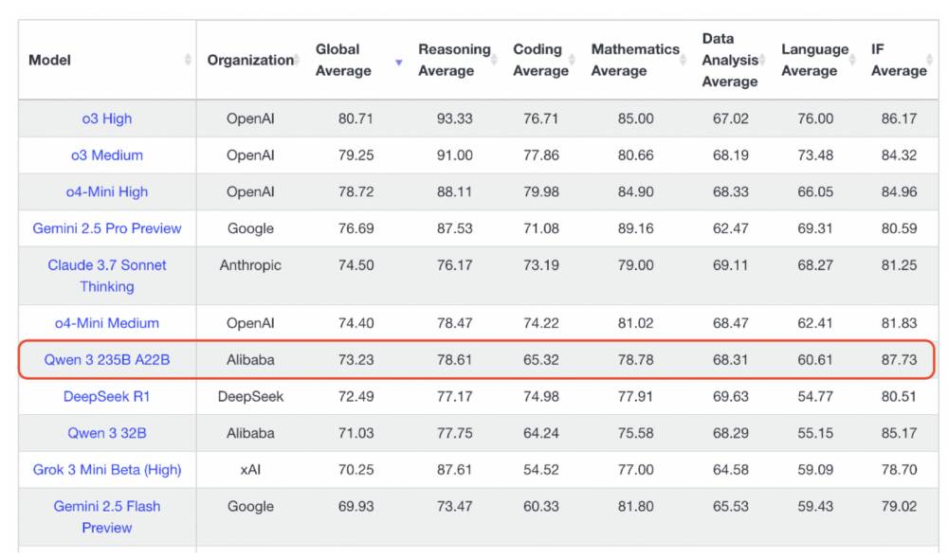This screenshot has height=560, width=948.
Task: Sort by the Organization column header
Action: pyautogui.click(x=250, y=60)
